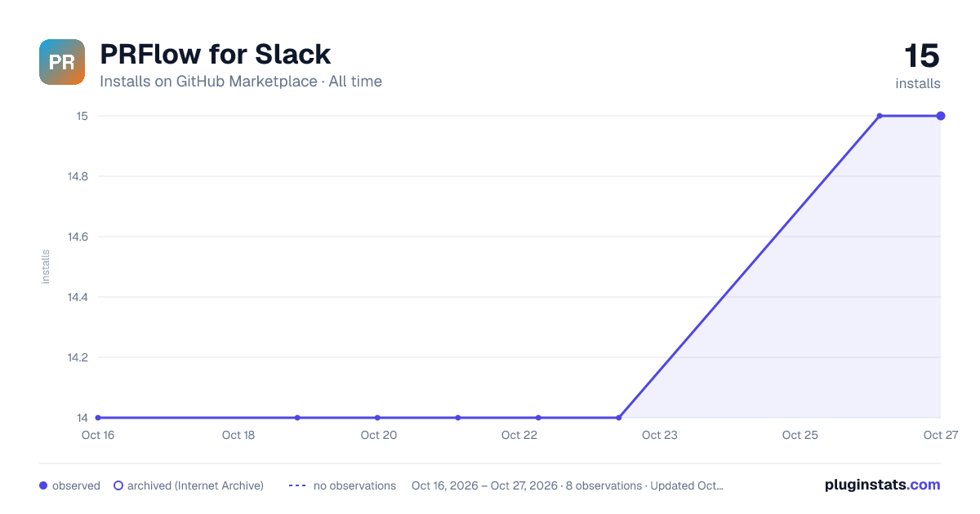Screen dimensions: 980x514
Task: Click the vertical 'installs' axis title
Action: (46, 267)
